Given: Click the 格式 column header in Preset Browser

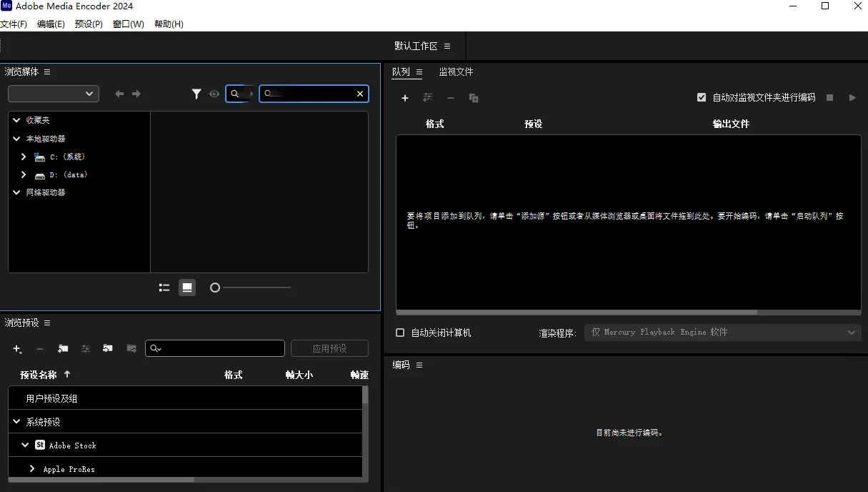Looking at the screenshot, I should click(x=234, y=375).
